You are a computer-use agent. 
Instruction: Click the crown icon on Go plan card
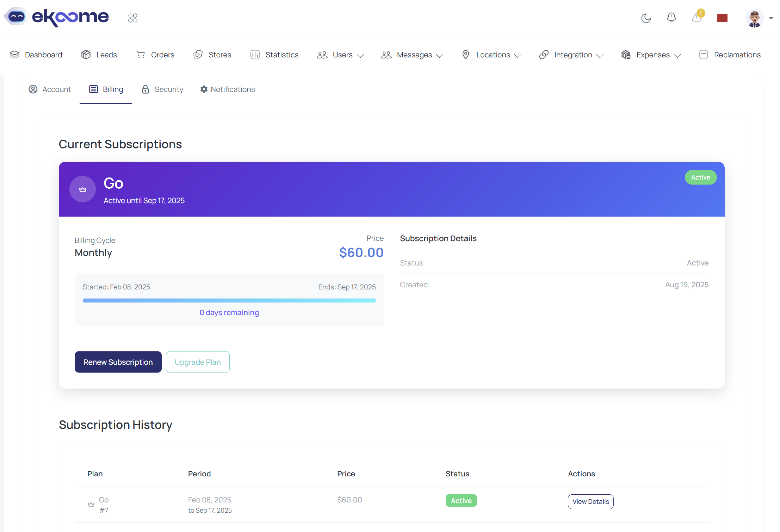82,189
